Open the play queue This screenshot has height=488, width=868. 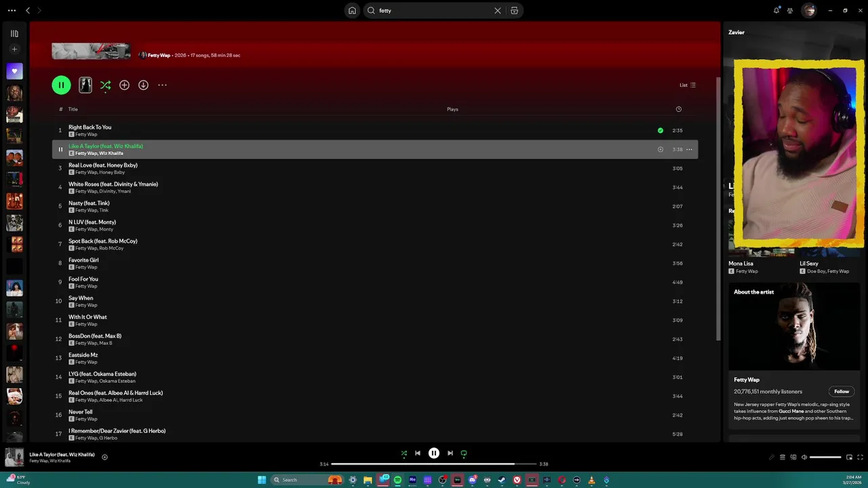[x=782, y=457]
